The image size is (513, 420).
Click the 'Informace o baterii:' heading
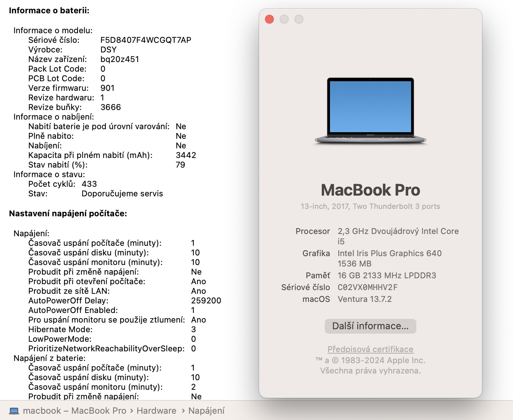click(x=49, y=11)
